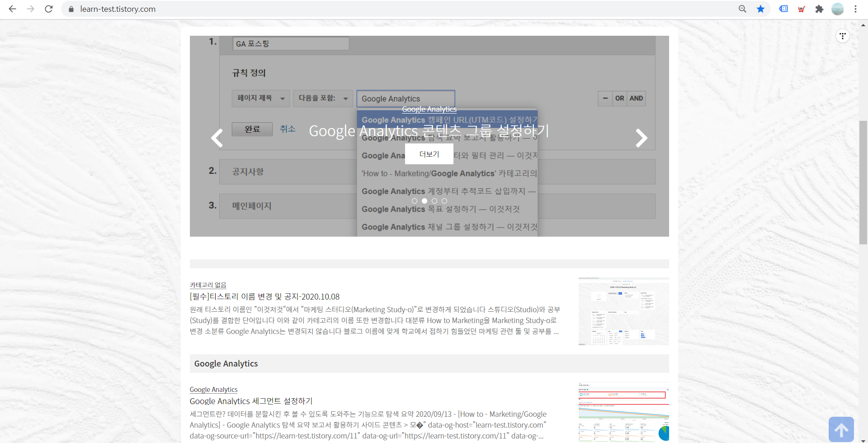Go forward to the next page

pyautogui.click(x=30, y=9)
